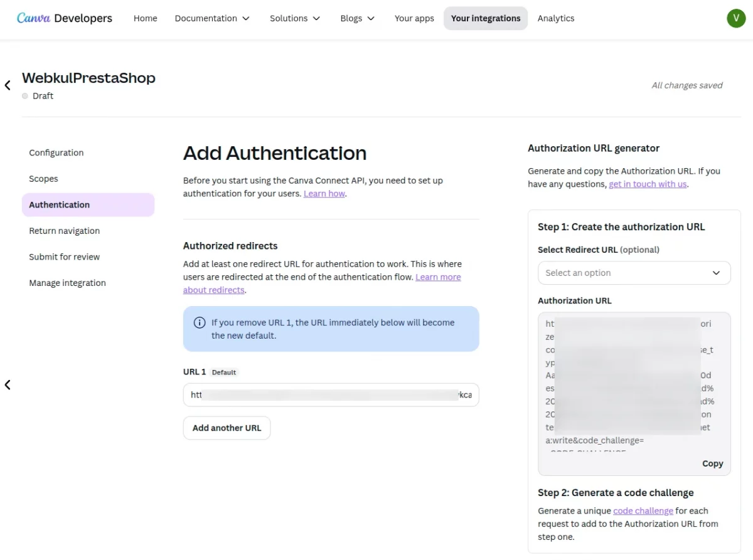
Task: Open Your apps page
Action: coord(414,18)
